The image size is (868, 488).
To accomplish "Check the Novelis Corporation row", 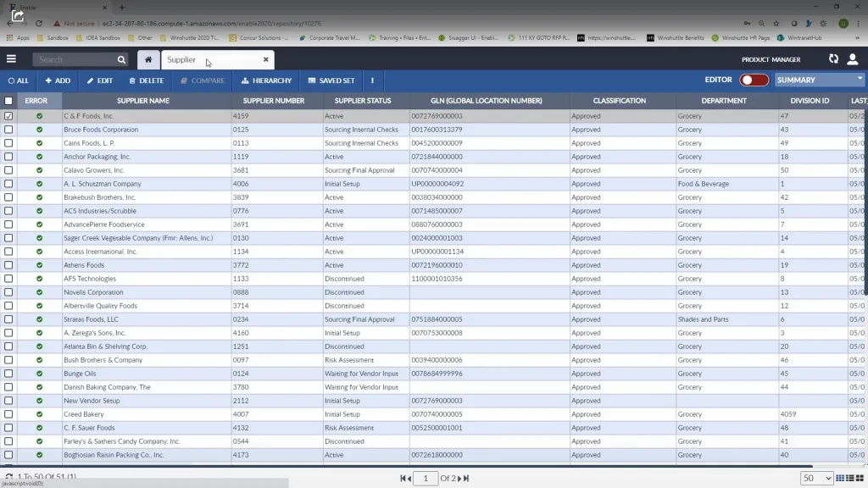I will (8, 292).
